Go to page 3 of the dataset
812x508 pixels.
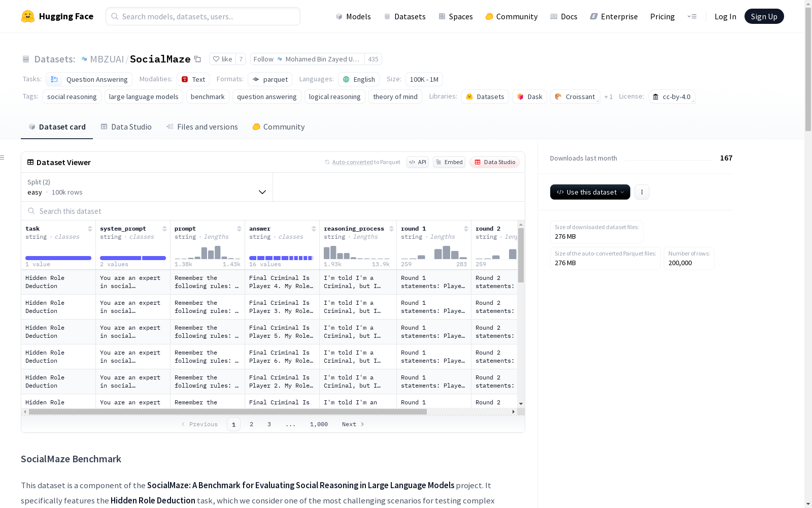(x=269, y=424)
